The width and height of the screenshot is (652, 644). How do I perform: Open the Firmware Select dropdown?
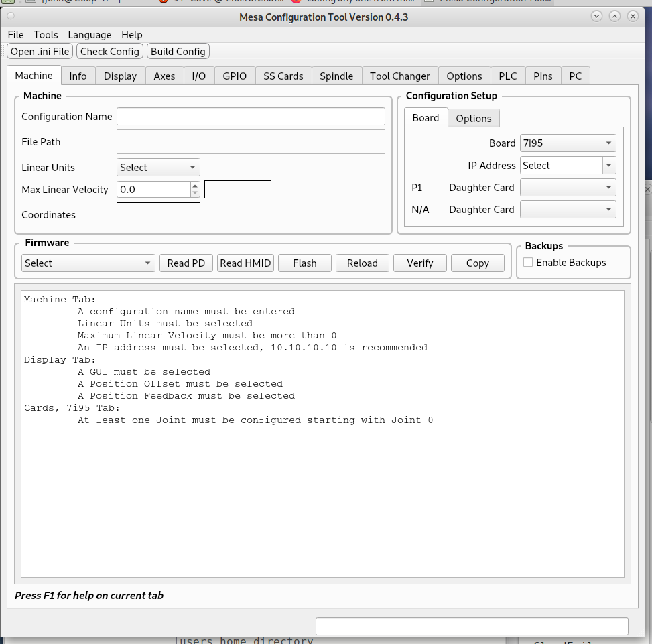tap(88, 263)
